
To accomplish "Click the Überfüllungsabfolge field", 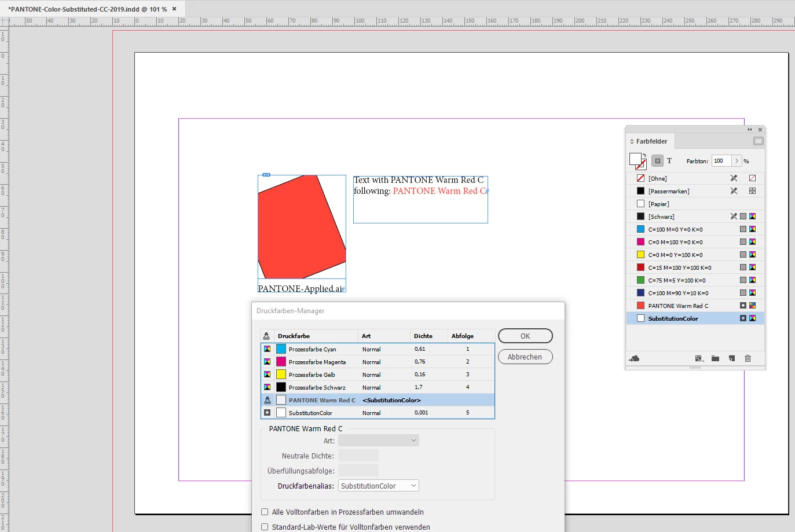I will 358,471.
